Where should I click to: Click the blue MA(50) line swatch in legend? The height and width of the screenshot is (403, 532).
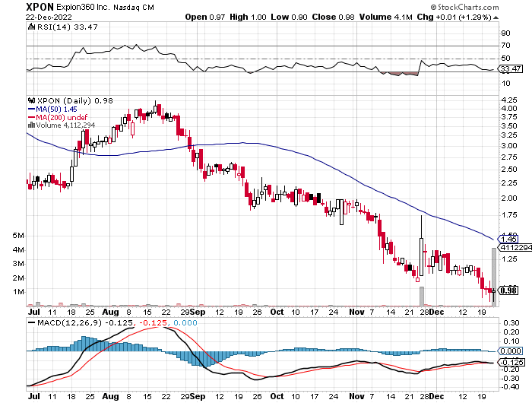pos(32,109)
